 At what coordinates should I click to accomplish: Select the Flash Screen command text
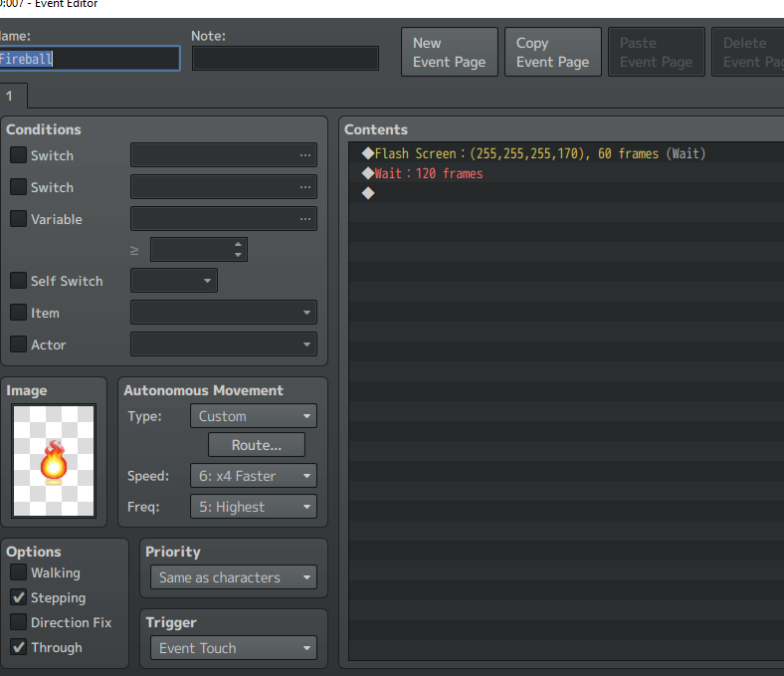[540, 153]
